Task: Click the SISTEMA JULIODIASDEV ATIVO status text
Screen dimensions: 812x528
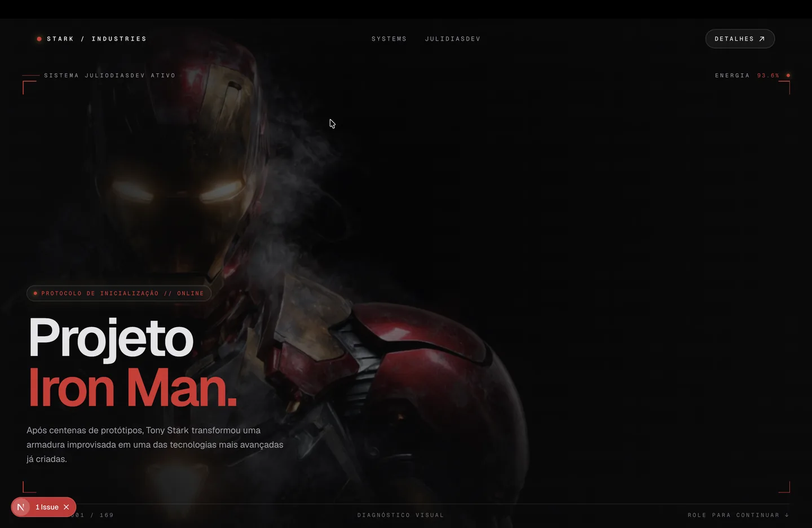Action: click(x=110, y=76)
